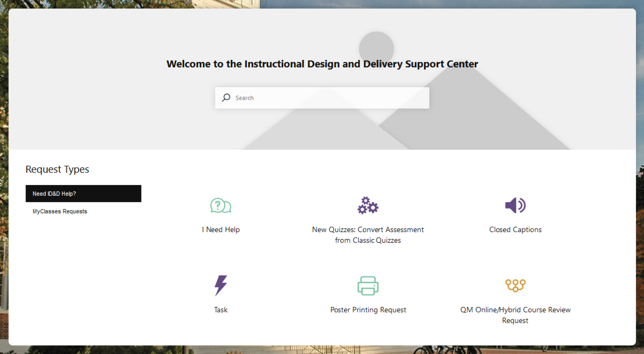The width and height of the screenshot is (644, 354).
Task: Open QM Online/Hybrid Course Review Request
Action: (x=515, y=315)
